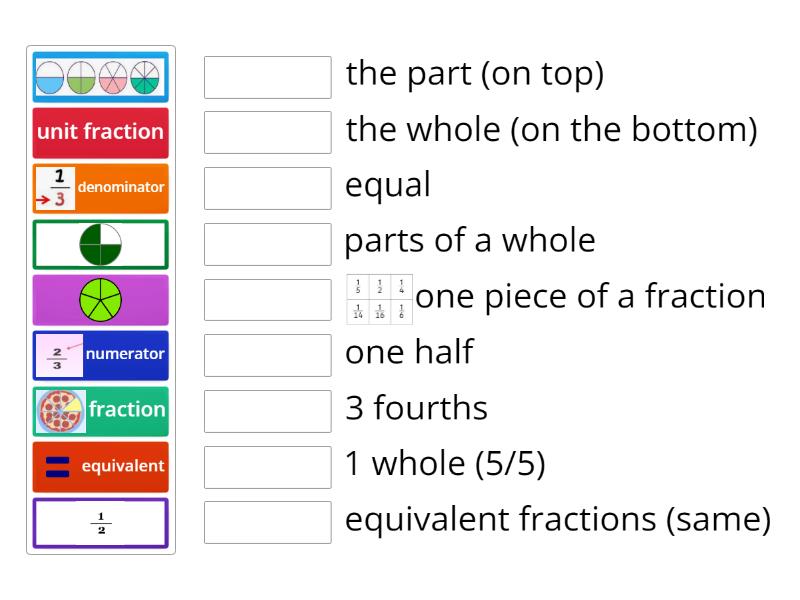Click the small grid of unit fractions image
The width and height of the screenshot is (800, 600).
coord(380,297)
